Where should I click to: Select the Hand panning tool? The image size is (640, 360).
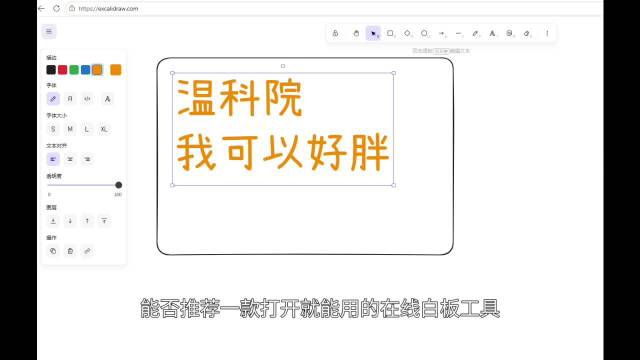pos(356,33)
